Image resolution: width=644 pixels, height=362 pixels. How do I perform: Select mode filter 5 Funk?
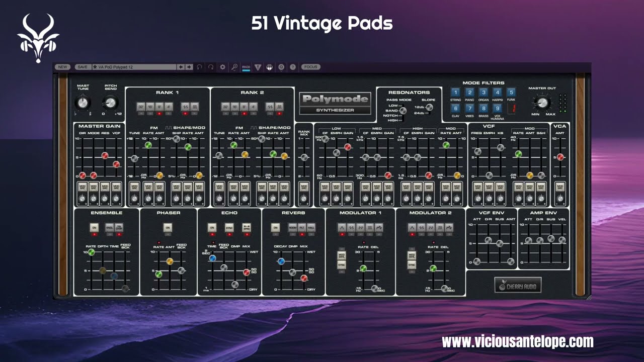511,92
